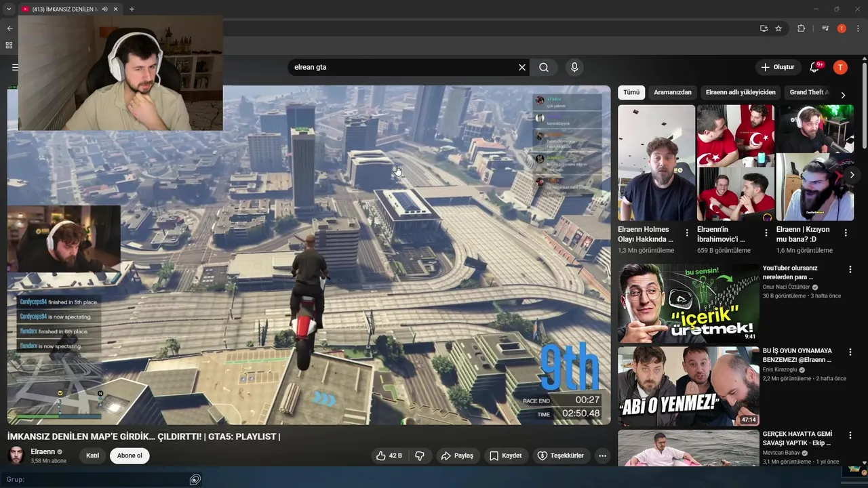Click the GTA video player area
Screen dimensions: 868x488
point(309,255)
